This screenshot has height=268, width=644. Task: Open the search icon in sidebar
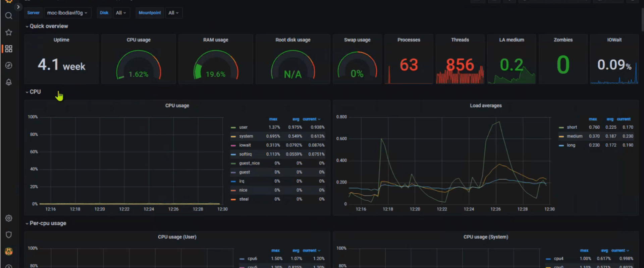(x=9, y=16)
